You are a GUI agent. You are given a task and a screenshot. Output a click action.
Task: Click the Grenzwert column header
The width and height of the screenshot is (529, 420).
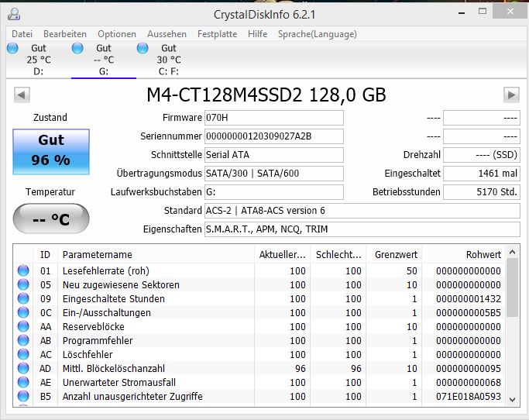(x=394, y=255)
